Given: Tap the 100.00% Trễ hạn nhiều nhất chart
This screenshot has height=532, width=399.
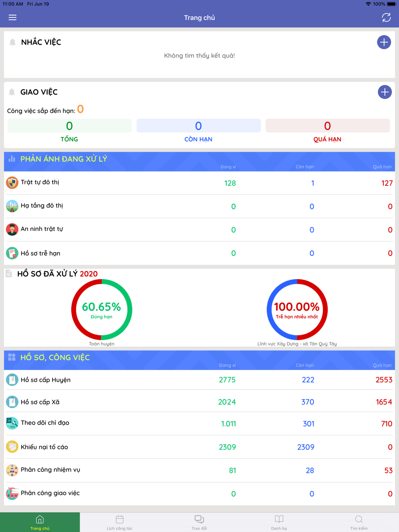Looking at the screenshot, I should point(297,309).
